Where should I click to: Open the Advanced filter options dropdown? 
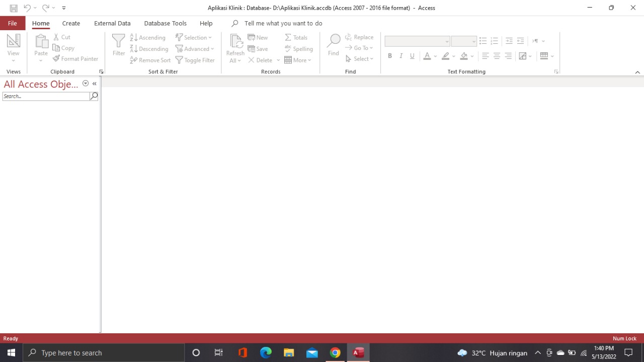[x=195, y=49]
